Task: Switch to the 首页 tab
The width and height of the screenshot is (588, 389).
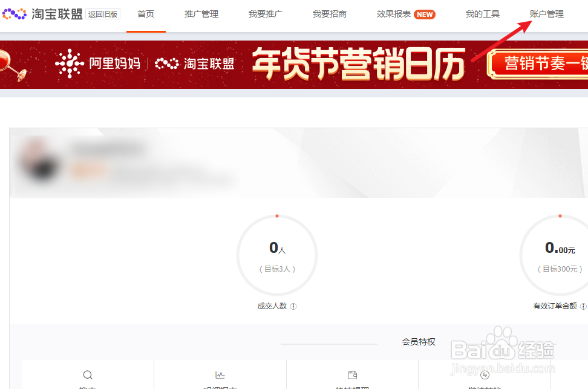Action: pos(145,14)
